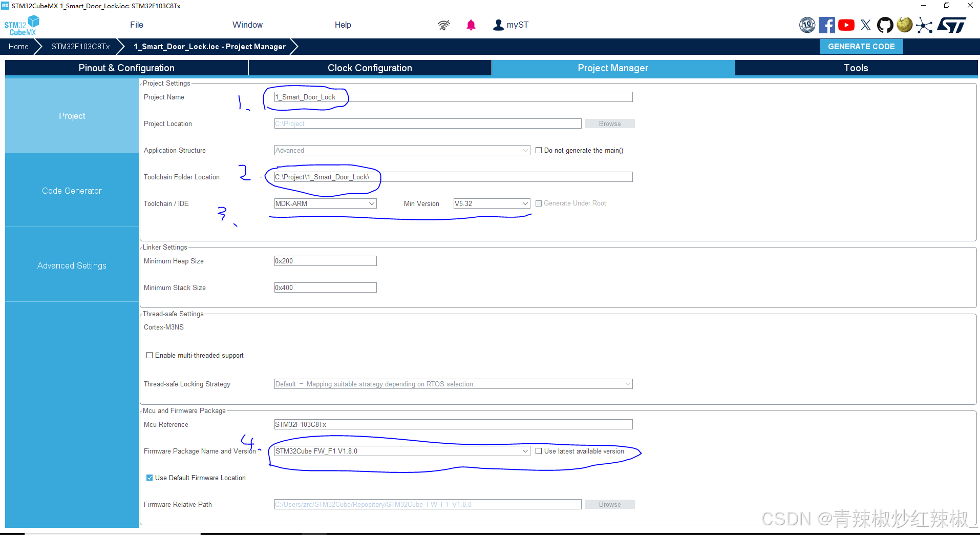Open the myST account icon

click(x=498, y=25)
